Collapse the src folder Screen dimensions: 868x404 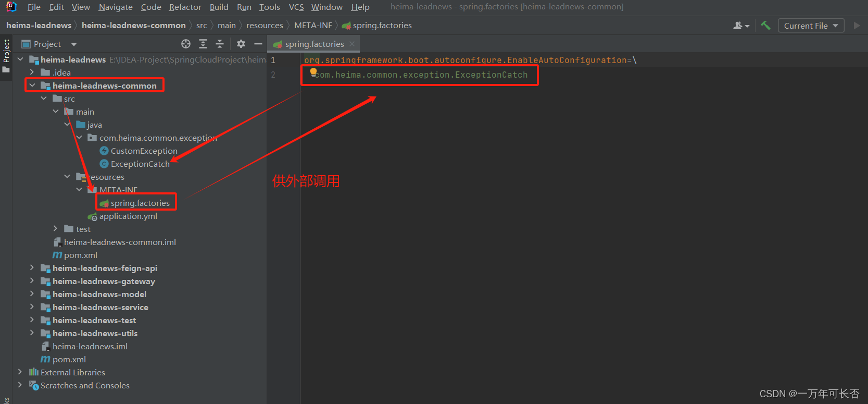[x=44, y=99]
